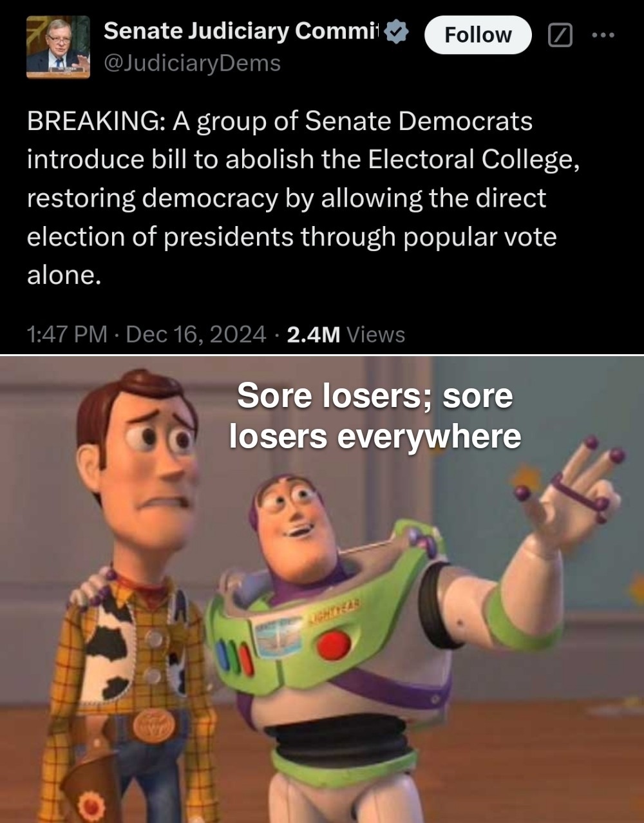The width and height of the screenshot is (644, 823).
Task: Open the Grok slash-box icon
Action: pos(560,35)
